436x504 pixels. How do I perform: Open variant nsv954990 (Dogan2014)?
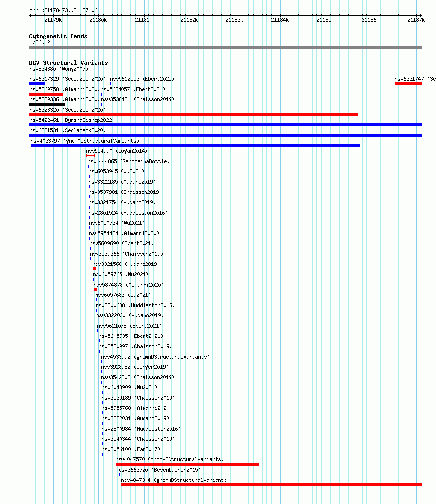[117, 151]
